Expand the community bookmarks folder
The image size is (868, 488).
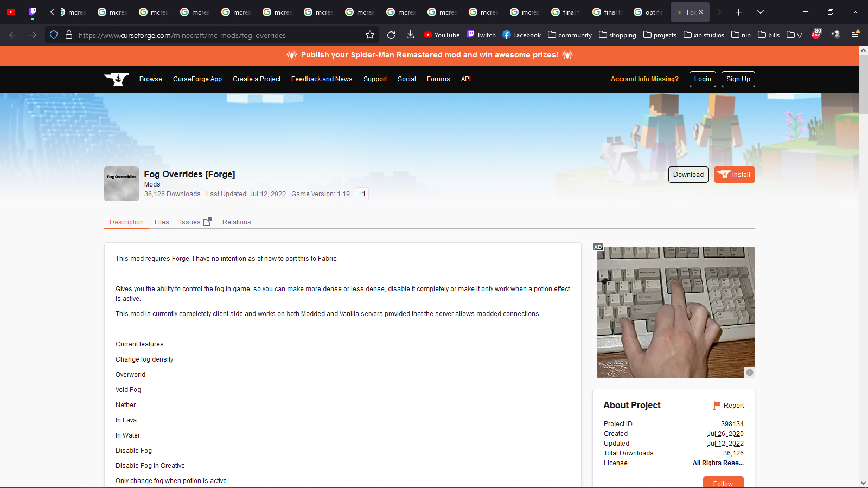point(570,35)
